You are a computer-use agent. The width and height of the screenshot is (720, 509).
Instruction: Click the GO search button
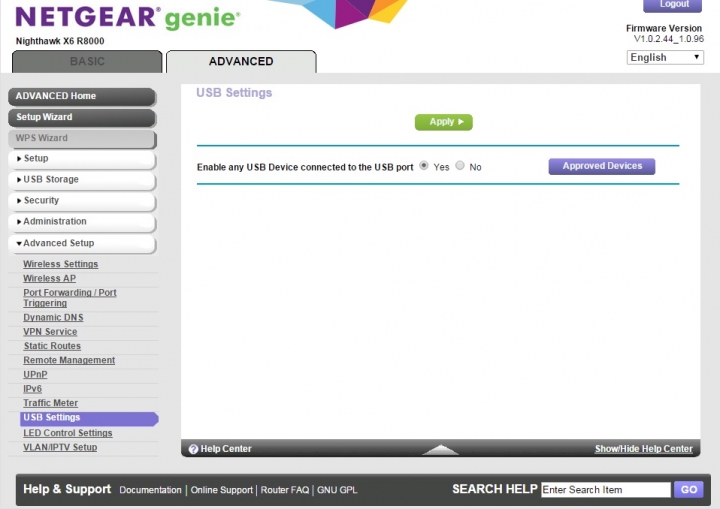[689, 490]
